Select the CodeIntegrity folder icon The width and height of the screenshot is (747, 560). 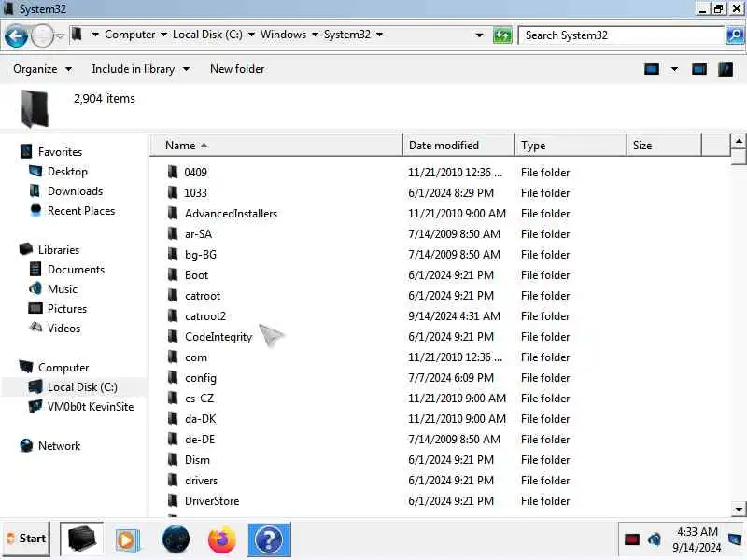pos(173,336)
